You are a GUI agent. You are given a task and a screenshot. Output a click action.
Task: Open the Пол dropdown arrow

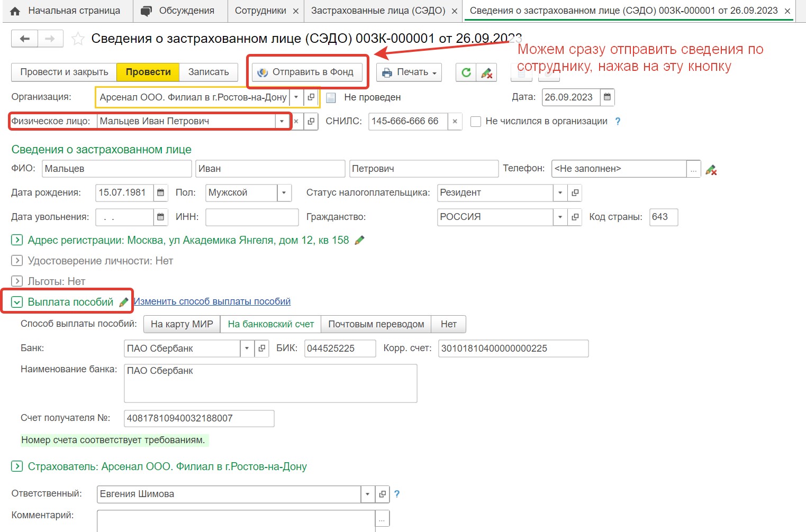(284, 192)
